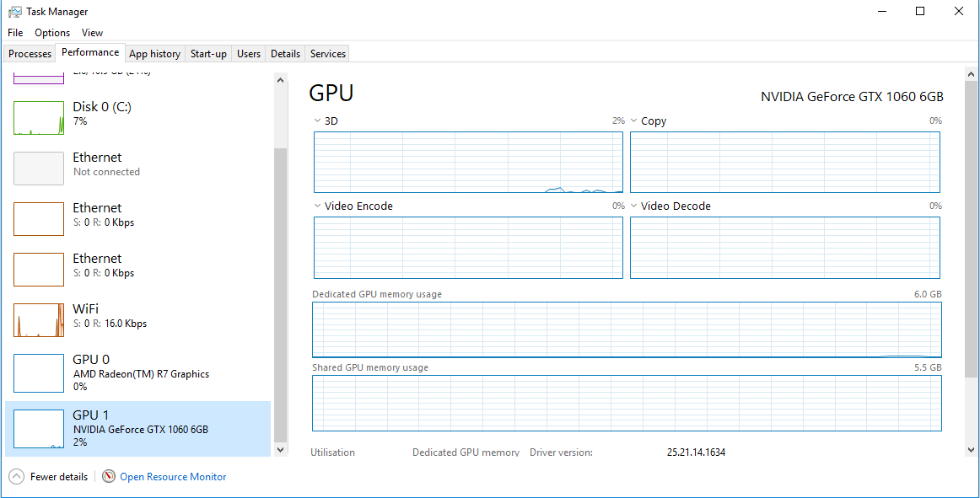Click the Resource Monitor icon
980x498 pixels.
tap(108, 476)
